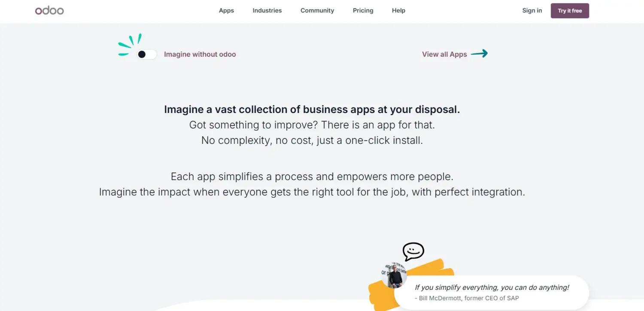Click the 'No complexity, no cost' line
Image resolution: width=644 pixels, height=311 pixels.
[x=312, y=140]
